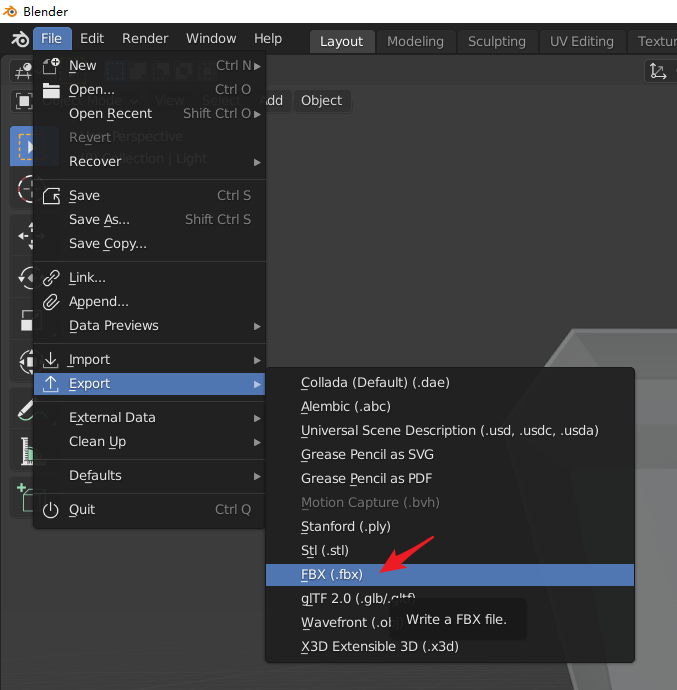Expand the Data Previews submenu
The width and height of the screenshot is (677, 690).
point(150,326)
